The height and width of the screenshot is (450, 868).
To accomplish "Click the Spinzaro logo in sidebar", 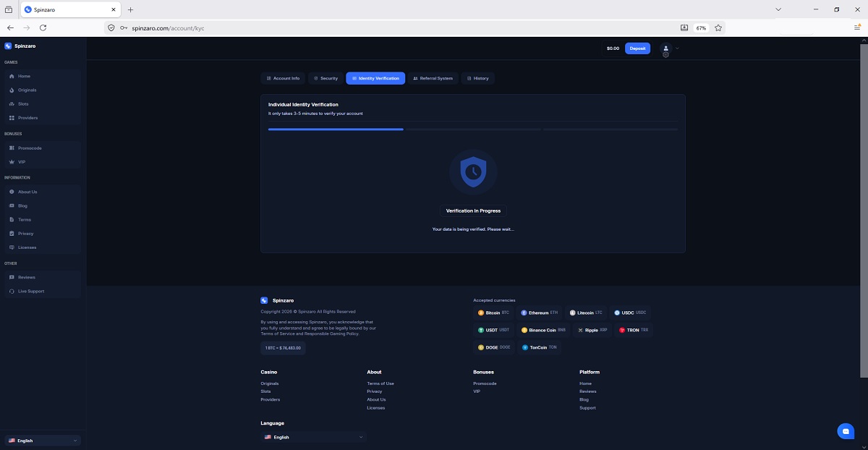I will 20,46.
